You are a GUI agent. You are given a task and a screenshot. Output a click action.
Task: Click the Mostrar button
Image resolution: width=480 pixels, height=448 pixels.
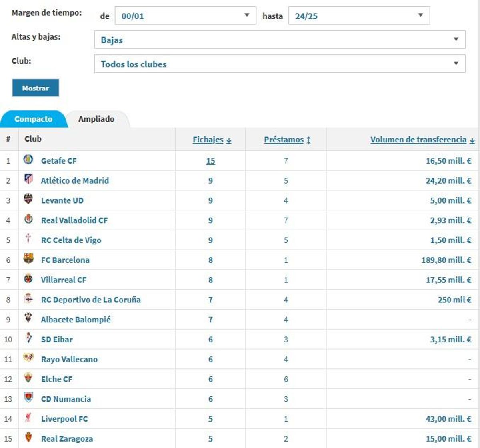click(x=36, y=88)
